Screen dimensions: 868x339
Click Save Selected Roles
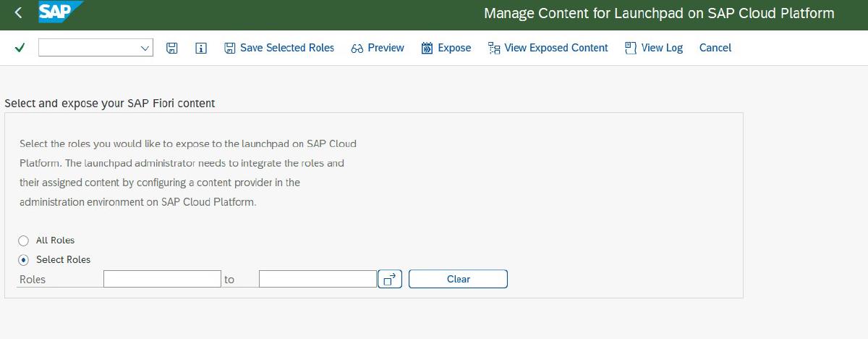coord(279,48)
